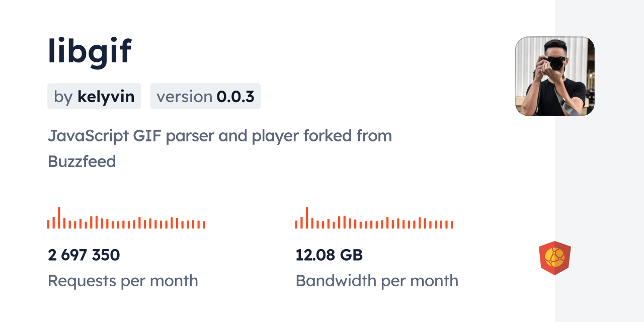644x322 pixels.
Task: Click the "Bandwidth per month" label
Action: (377, 281)
